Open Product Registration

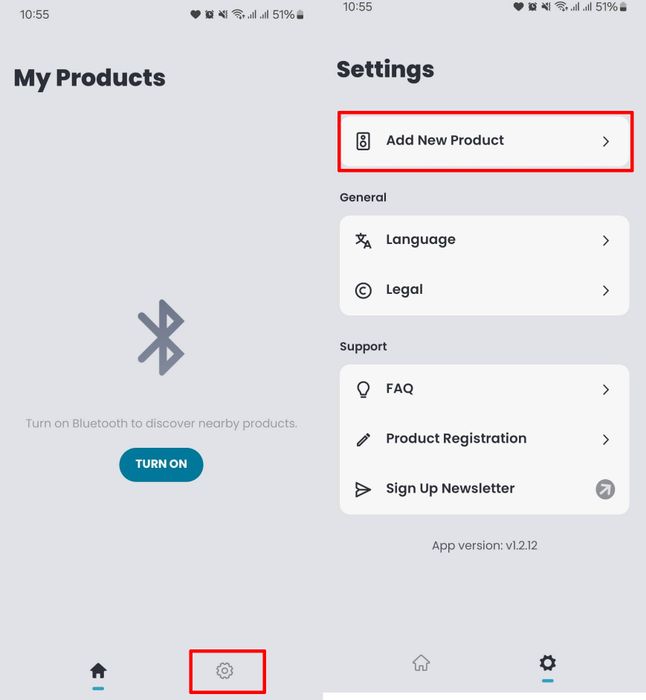coord(485,439)
